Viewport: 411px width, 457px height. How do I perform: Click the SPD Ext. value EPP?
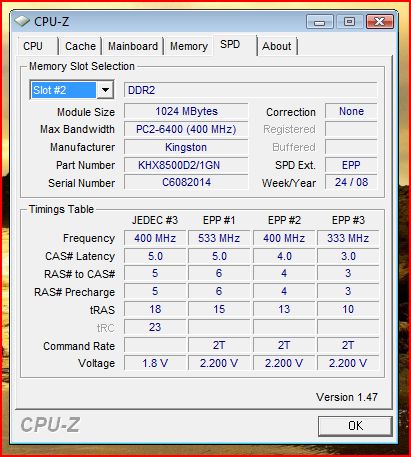click(x=351, y=165)
